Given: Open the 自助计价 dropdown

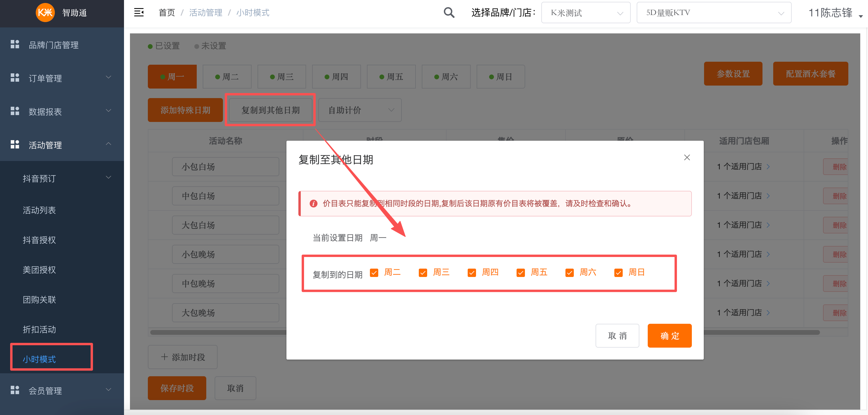Looking at the screenshot, I should coord(360,110).
